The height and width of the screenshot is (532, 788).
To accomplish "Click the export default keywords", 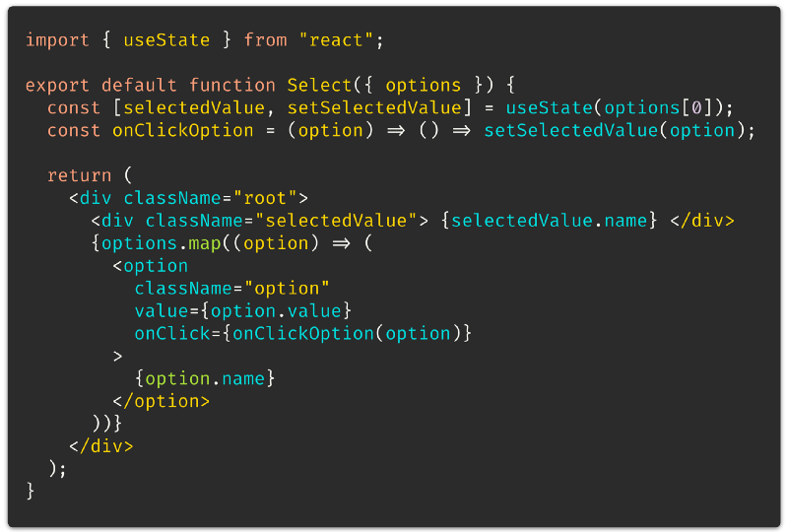I will coord(101,86).
